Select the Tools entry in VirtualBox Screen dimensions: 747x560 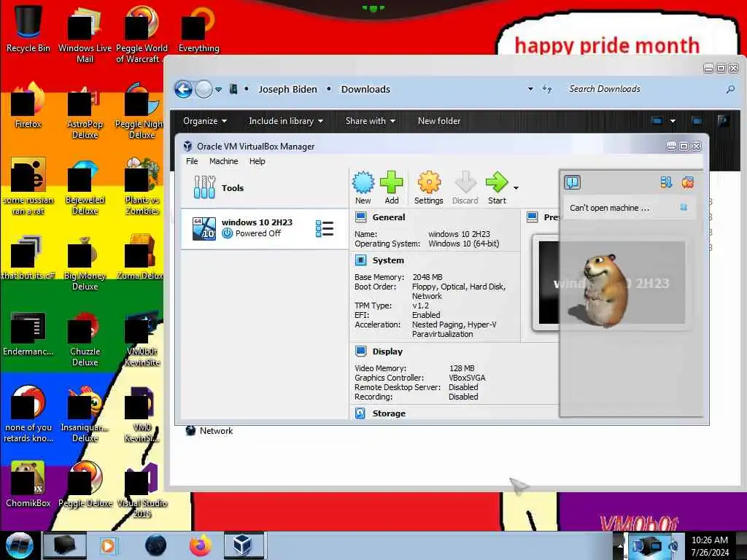tap(265, 187)
